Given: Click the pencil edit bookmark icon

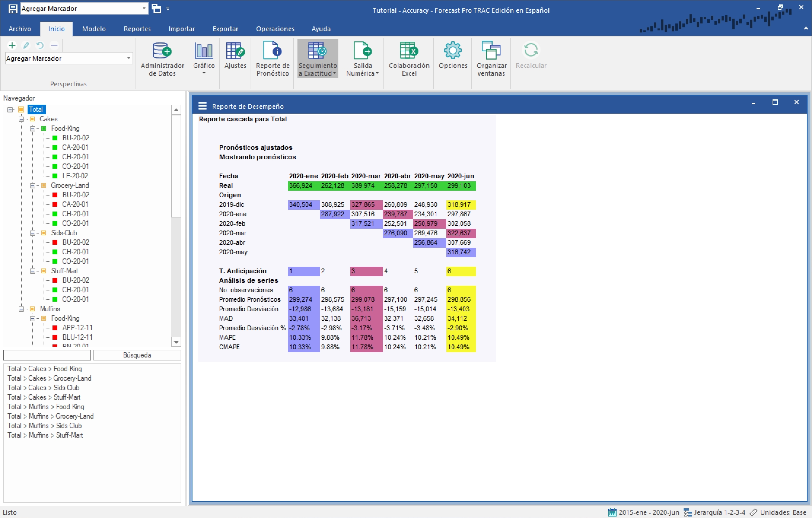Looking at the screenshot, I should [x=26, y=45].
